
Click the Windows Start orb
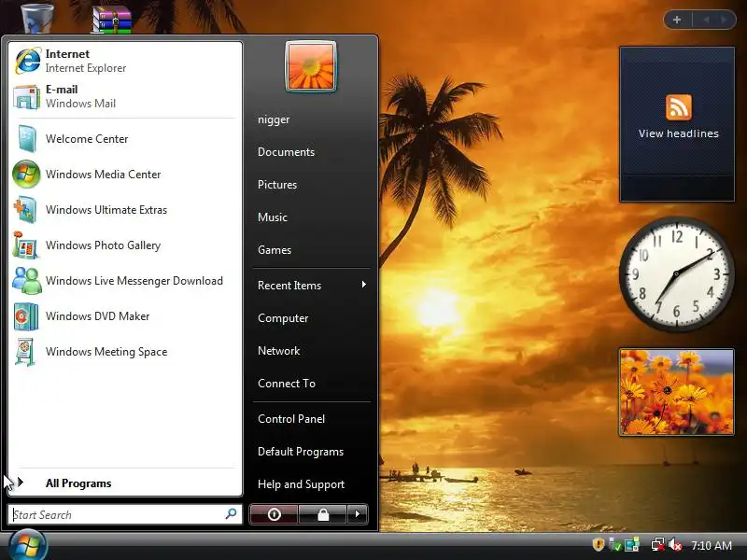pyautogui.click(x=27, y=546)
